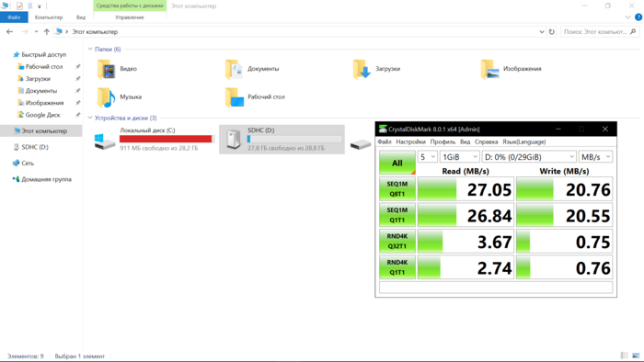The image size is (644, 362).
Task: Open the unit dropdown showing MB/s
Action: (595, 157)
